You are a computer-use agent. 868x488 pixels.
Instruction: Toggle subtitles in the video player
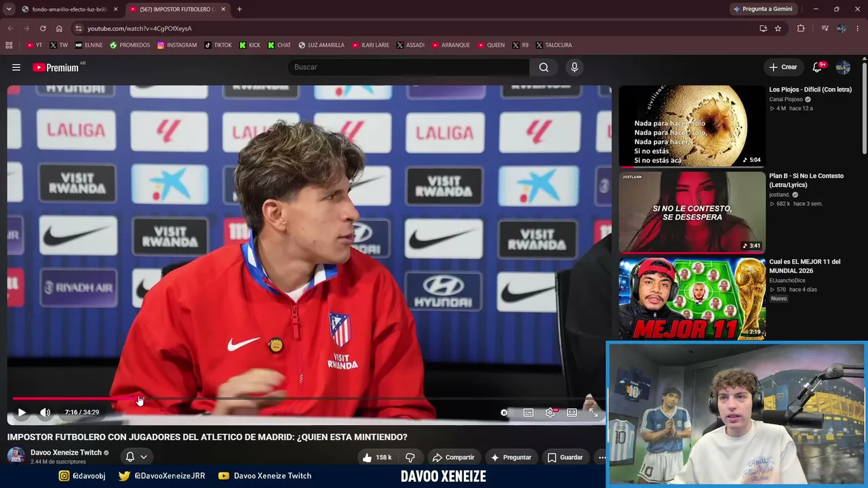pyautogui.click(x=528, y=412)
